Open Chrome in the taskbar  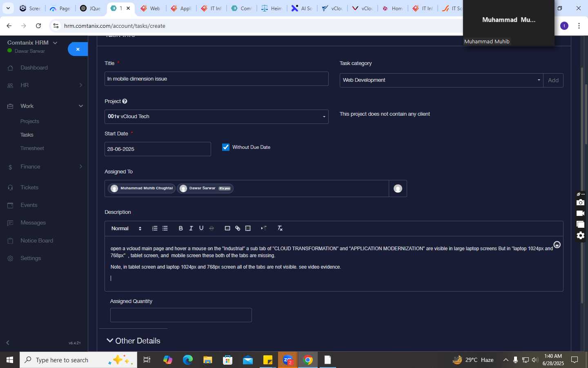pyautogui.click(x=308, y=360)
